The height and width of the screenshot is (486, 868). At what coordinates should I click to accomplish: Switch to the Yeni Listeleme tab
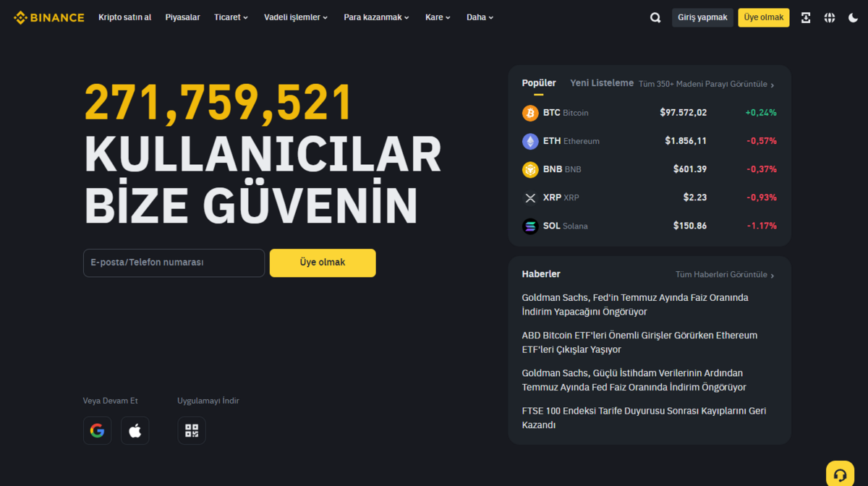click(602, 83)
